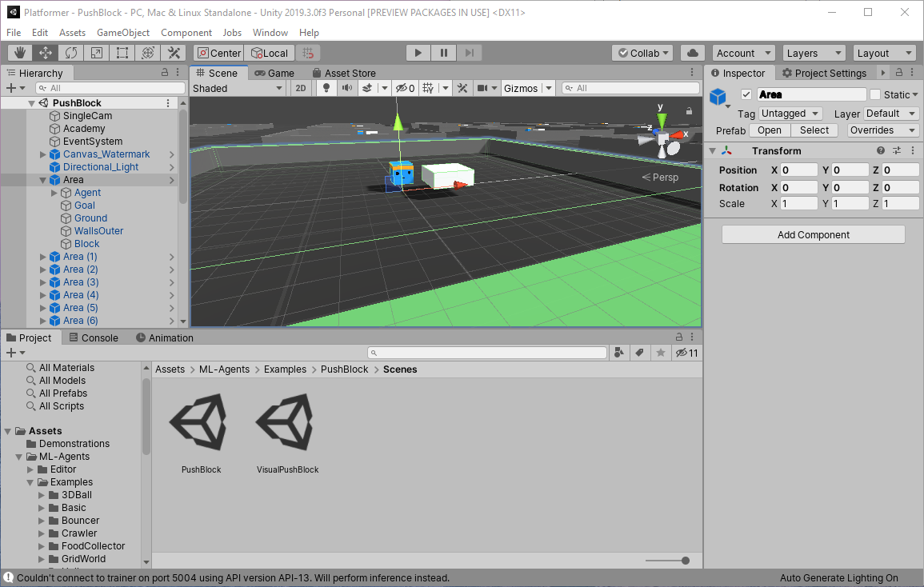The width and height of the screenshot is (924, 587).
Task: Show Project favorites star
Action: (x=661, y=353)
